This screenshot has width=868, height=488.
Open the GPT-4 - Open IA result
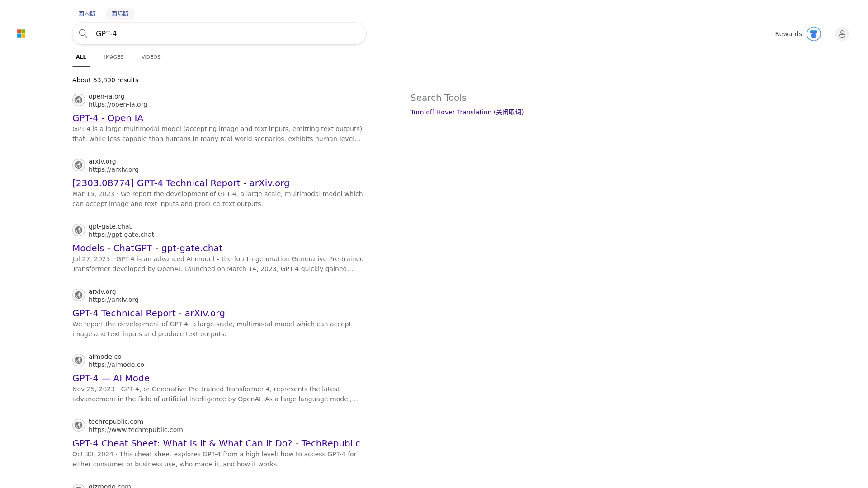[x=108, y=118]
